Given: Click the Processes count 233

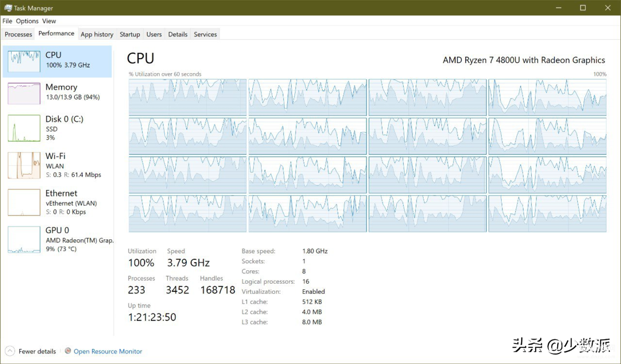Looking at the screenshot, I should [136, 290].
